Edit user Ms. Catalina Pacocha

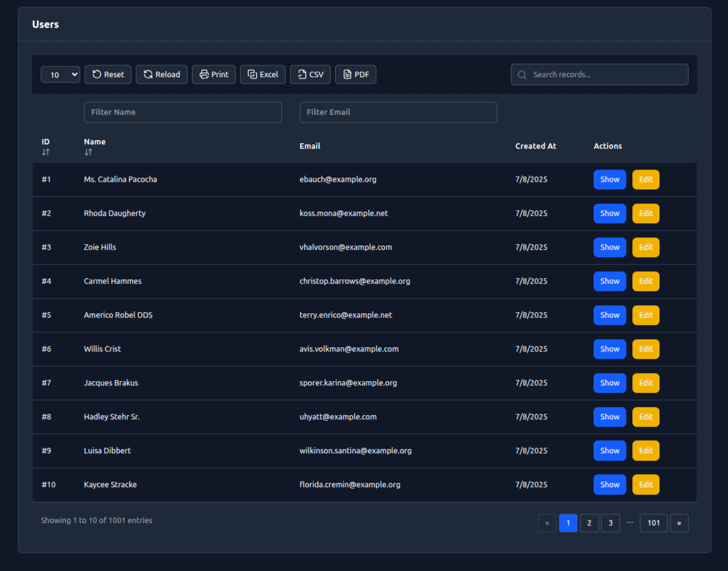click(646, 179)
